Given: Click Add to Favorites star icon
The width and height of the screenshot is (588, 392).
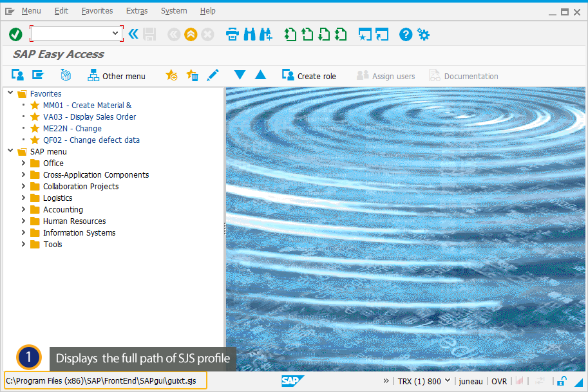Looking at the screenshot, I should tap(171, 75).
